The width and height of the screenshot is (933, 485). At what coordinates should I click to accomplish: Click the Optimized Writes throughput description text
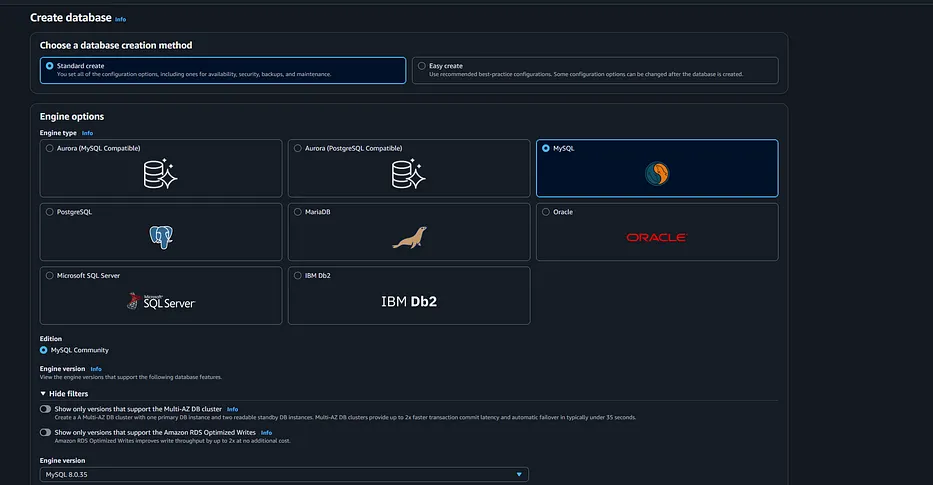click(x=173, y=441)
